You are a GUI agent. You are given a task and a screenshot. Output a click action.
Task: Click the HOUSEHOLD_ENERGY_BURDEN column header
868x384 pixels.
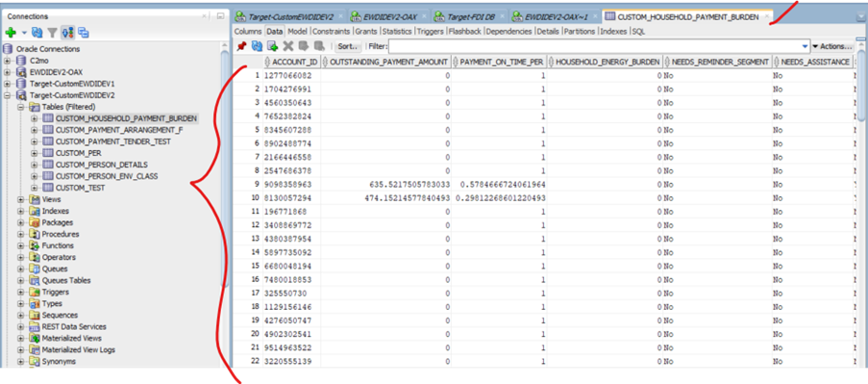(x=604, y=61)
